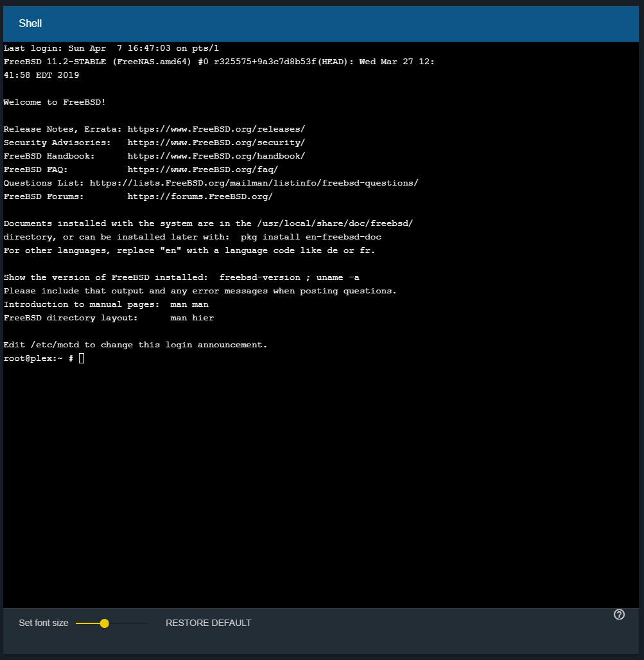Click 'pkg install en-freebsd-doc' command text

(311, 237)
